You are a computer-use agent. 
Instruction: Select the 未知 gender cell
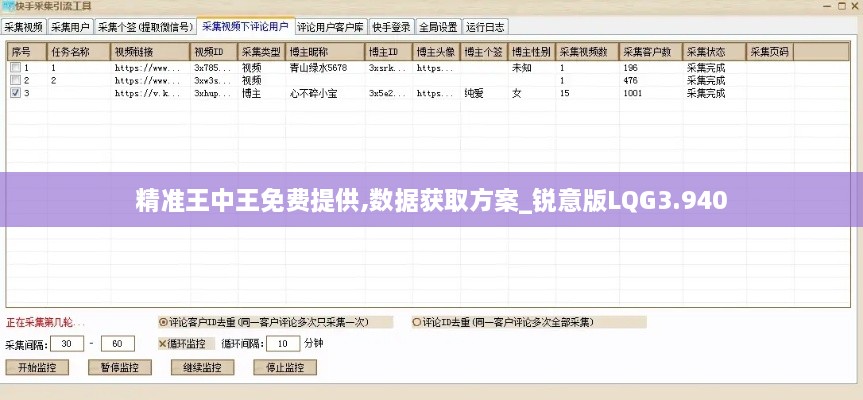[531, 68]
